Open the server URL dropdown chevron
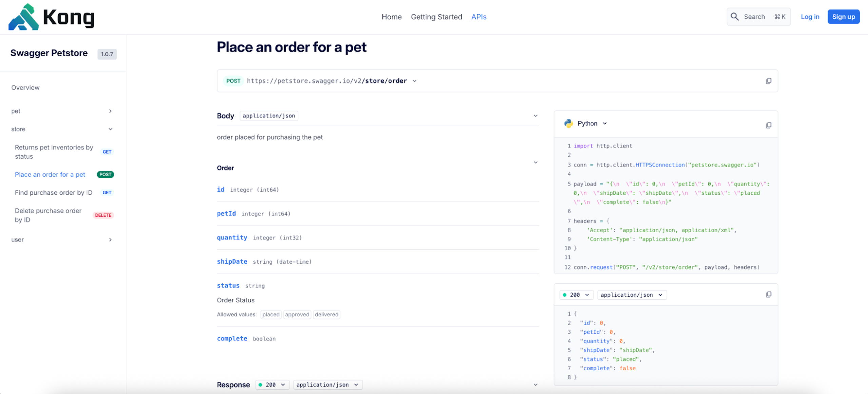 [x=414, y=81]
